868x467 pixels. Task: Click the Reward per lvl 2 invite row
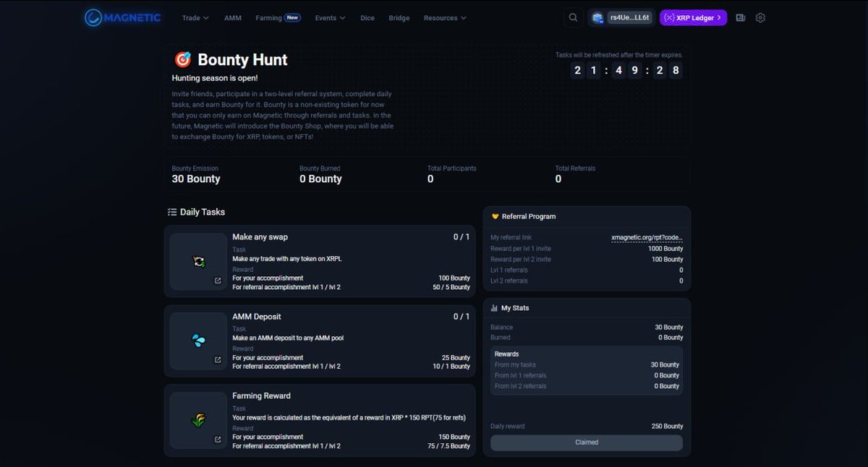[x=587, y=260]
